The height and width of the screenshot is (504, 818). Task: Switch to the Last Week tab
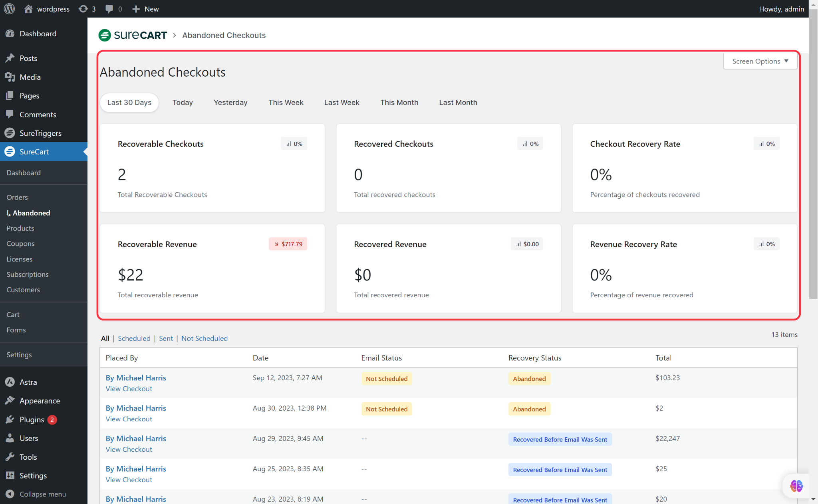point(341,103)
